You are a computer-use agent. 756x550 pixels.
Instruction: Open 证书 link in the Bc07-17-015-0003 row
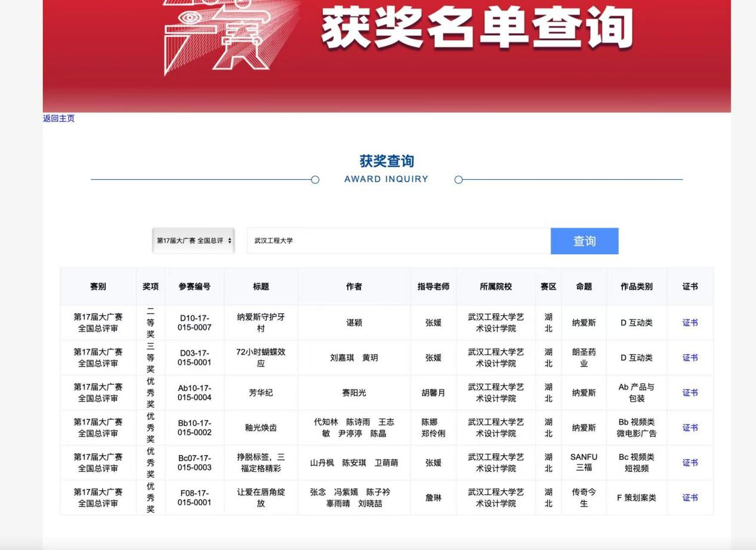pos(690,463)
